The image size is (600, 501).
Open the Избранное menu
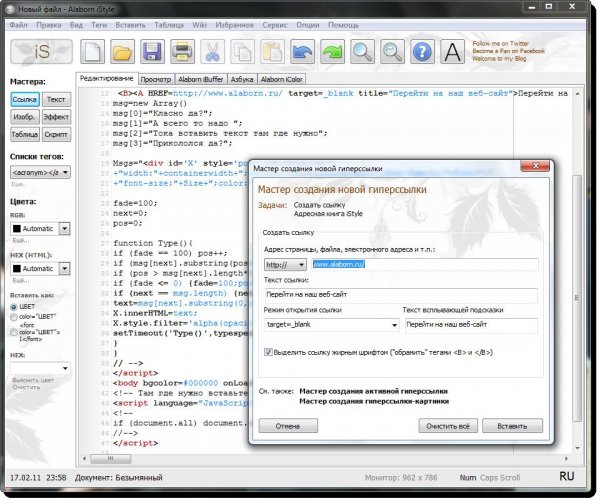[235, 25]
